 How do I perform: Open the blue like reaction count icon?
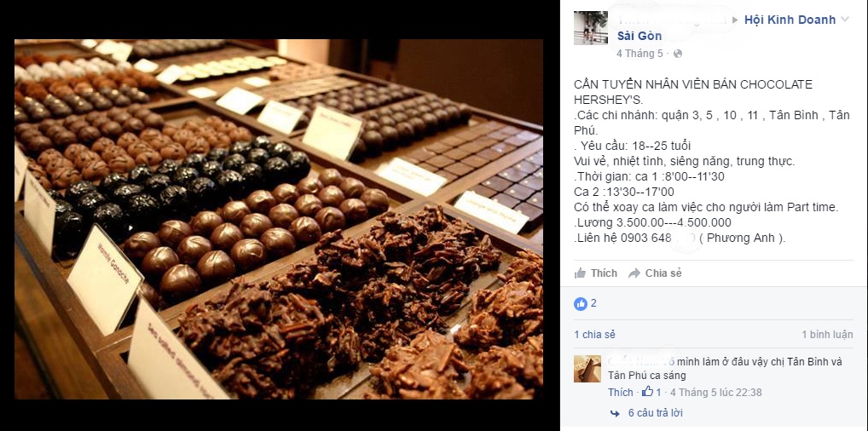(580, 303)
